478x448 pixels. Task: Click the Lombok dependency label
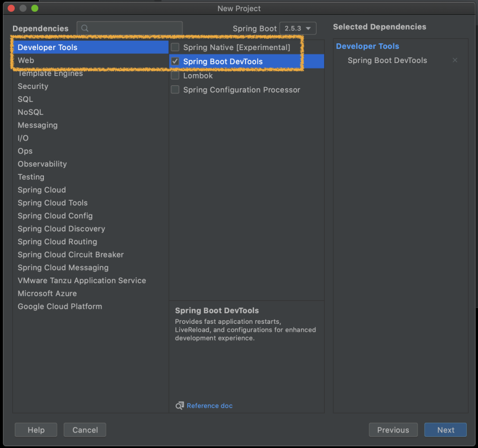[198, 75]
